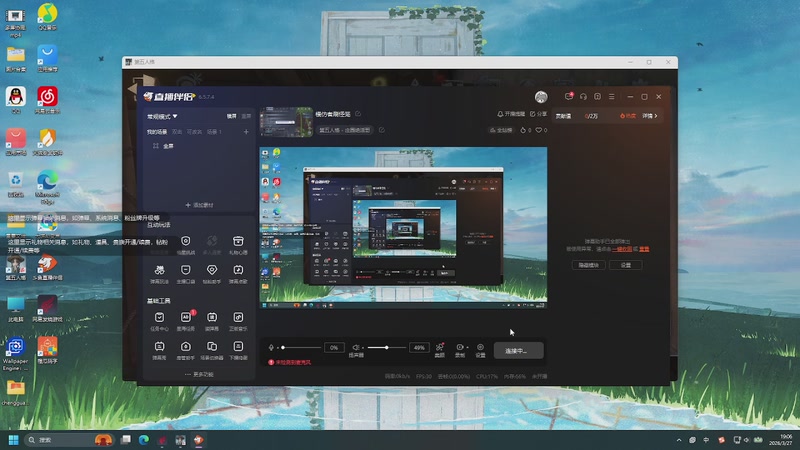This screenshot has height=450, width=800.
Task: Open 下播提醒 end-stream reminder tool
Action: pos(238,350)
